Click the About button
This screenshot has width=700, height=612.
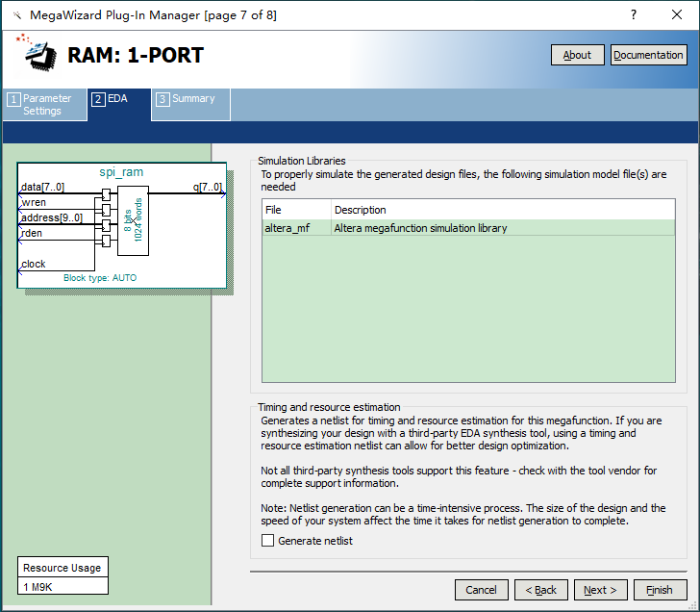click(577, 55)
